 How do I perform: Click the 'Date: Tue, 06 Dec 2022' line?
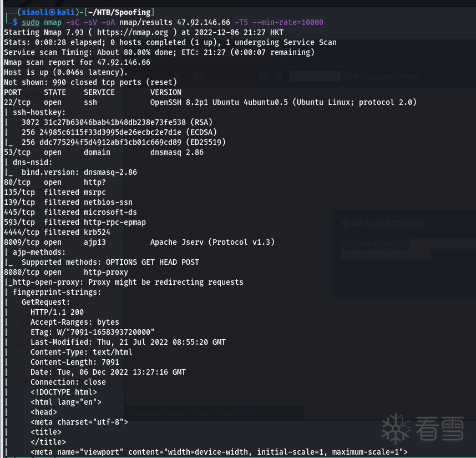(x=108, y=372)
